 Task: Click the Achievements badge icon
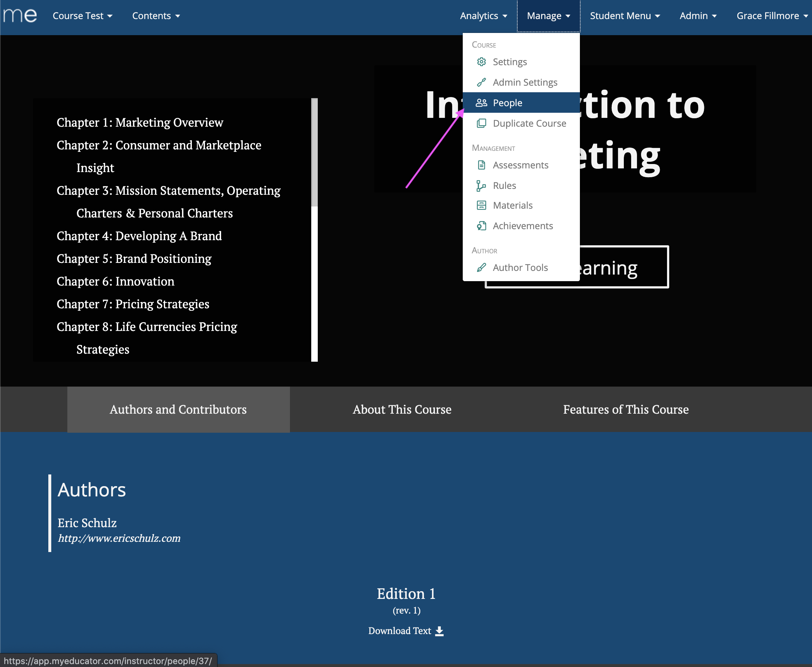coord(481,226)
